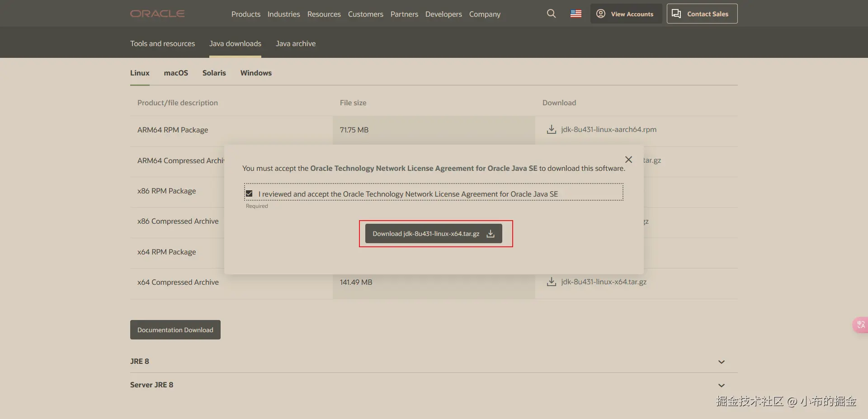Expand the Server JRE 8 section
The width and height of the screenshot is (868, 419).
434,385
